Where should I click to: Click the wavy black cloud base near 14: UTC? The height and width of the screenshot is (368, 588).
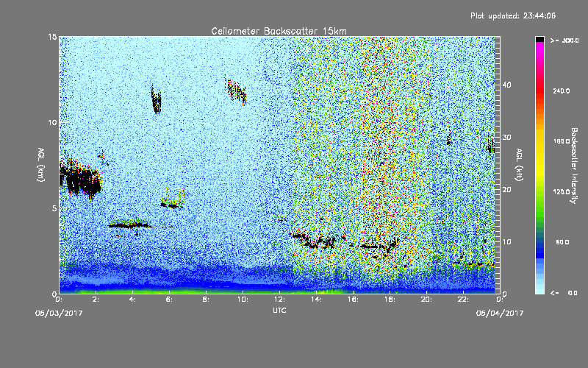pos(314,241)
